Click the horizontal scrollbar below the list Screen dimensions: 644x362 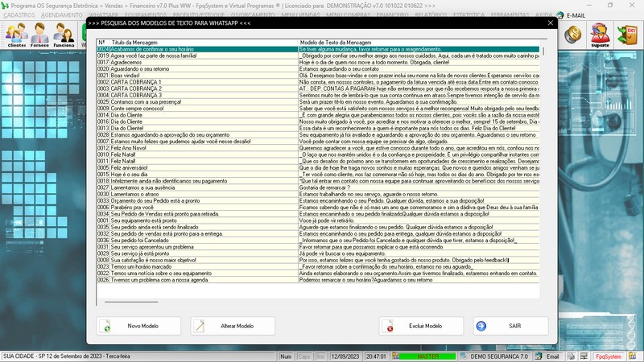(131, 302)
